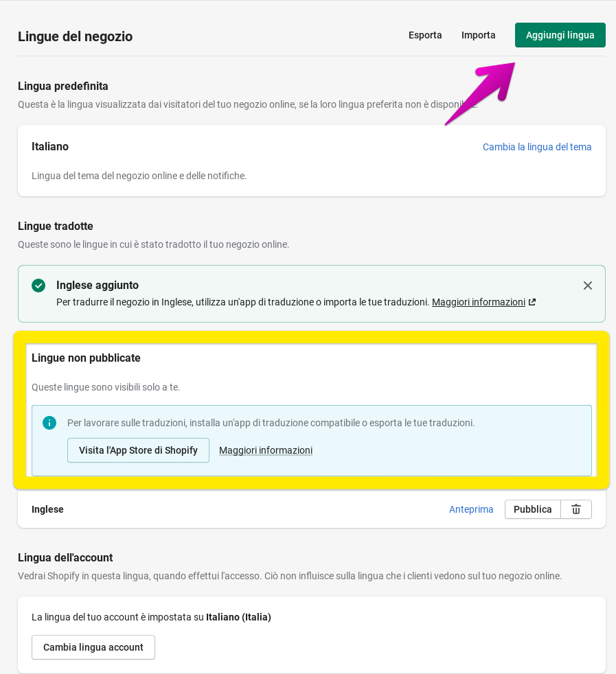This screenshot has width=616, height=674.
Task: Click external link icon in success banner
Action: click(532, 302)
